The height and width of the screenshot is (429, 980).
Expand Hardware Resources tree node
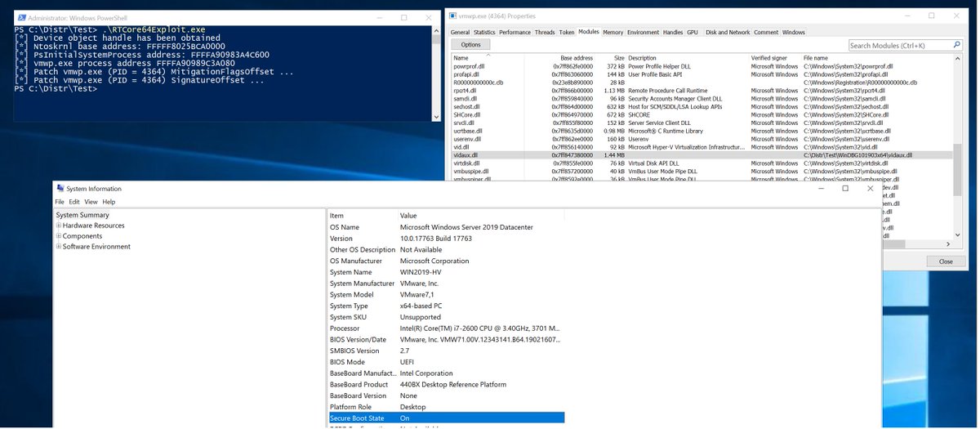[59, 226]
